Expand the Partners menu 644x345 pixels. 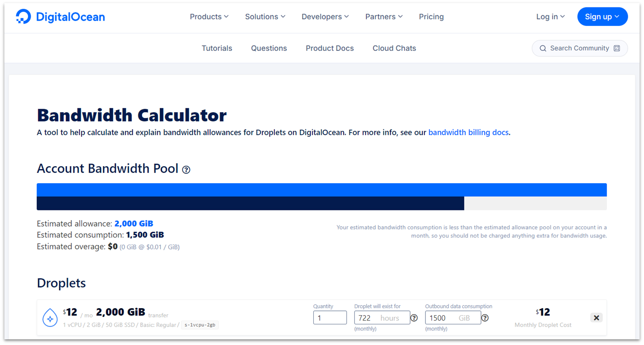[384, 17]
